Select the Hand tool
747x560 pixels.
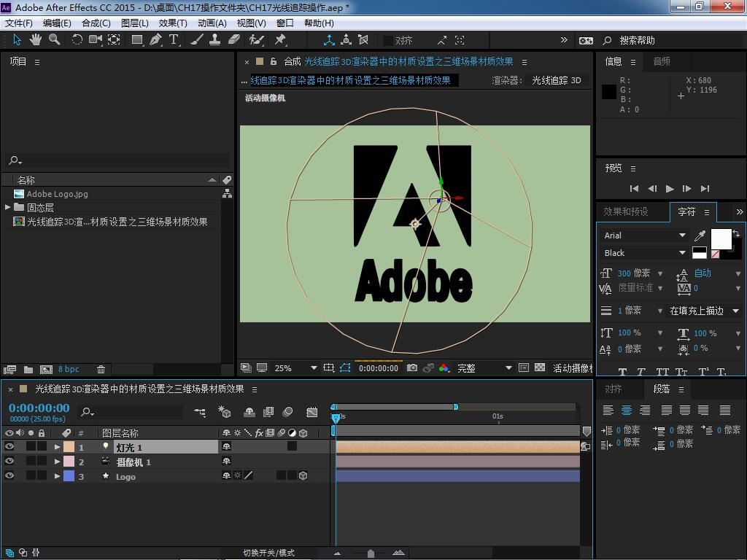point(36,40)
